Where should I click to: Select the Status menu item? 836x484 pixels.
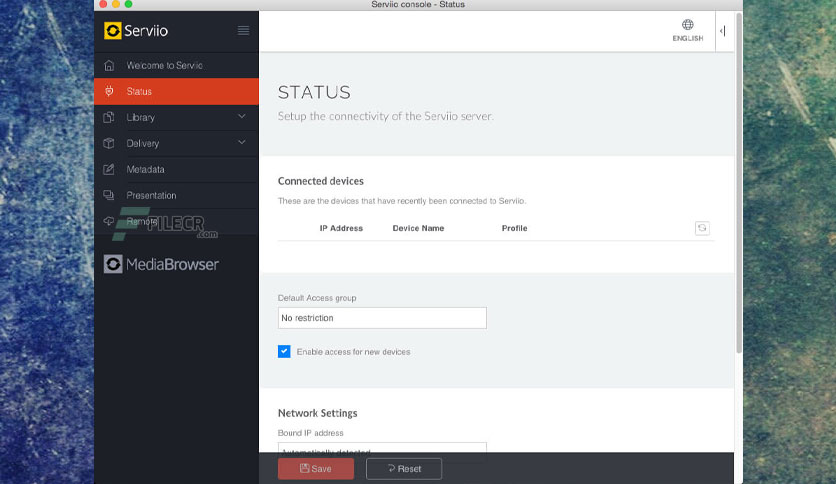point(176,91)
